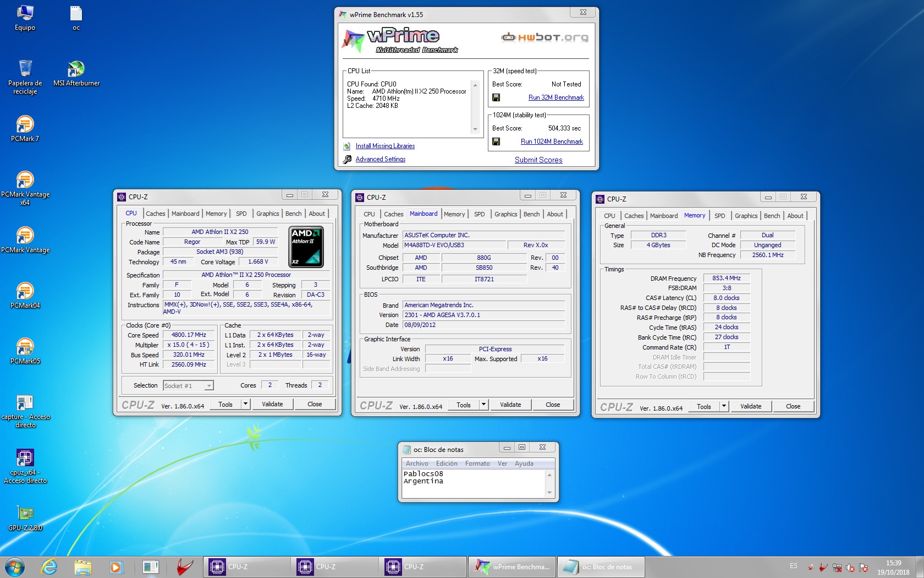Open Ver menu in Bloc de notas
924x578 pixels.
pos(502,464)
